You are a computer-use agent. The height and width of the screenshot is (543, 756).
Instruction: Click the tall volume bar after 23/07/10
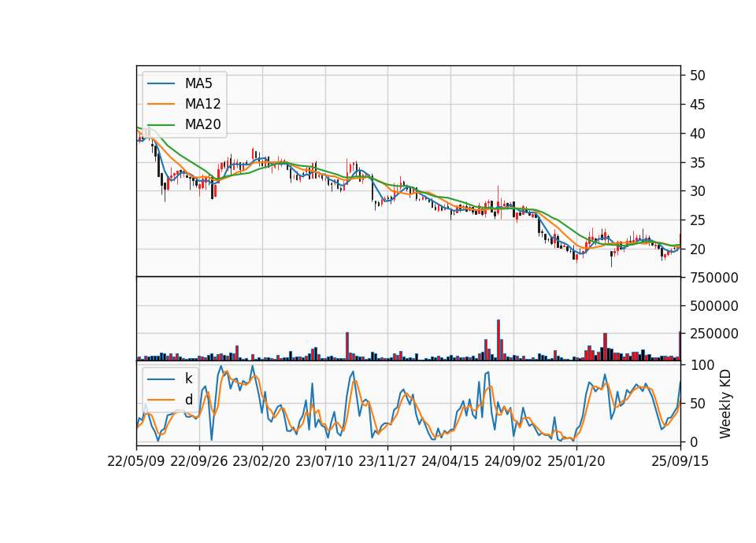[347, 346]
